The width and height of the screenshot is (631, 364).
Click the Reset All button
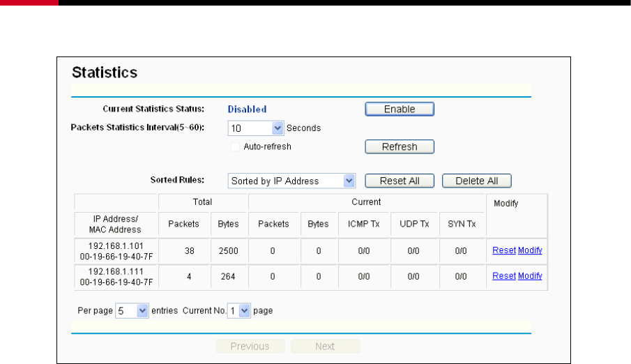click(x=400, y=181)
